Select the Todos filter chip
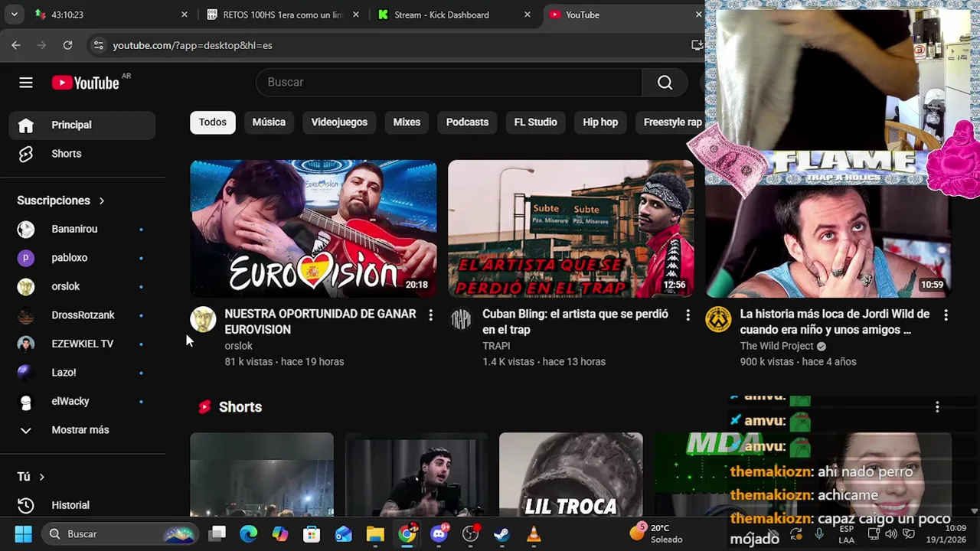Screen dimensions: 980x551 [x=213, y=122]
